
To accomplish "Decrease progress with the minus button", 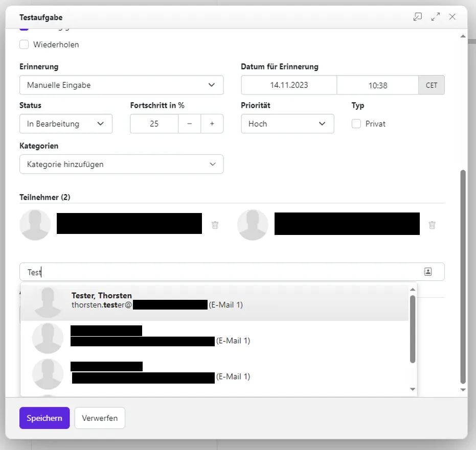I will [x=190, y=124].
